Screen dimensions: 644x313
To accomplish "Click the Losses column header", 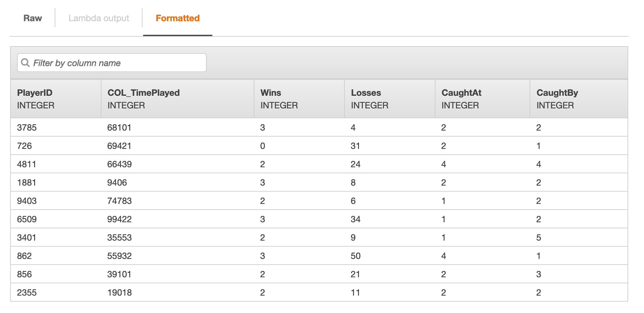I will pos(366,93).
